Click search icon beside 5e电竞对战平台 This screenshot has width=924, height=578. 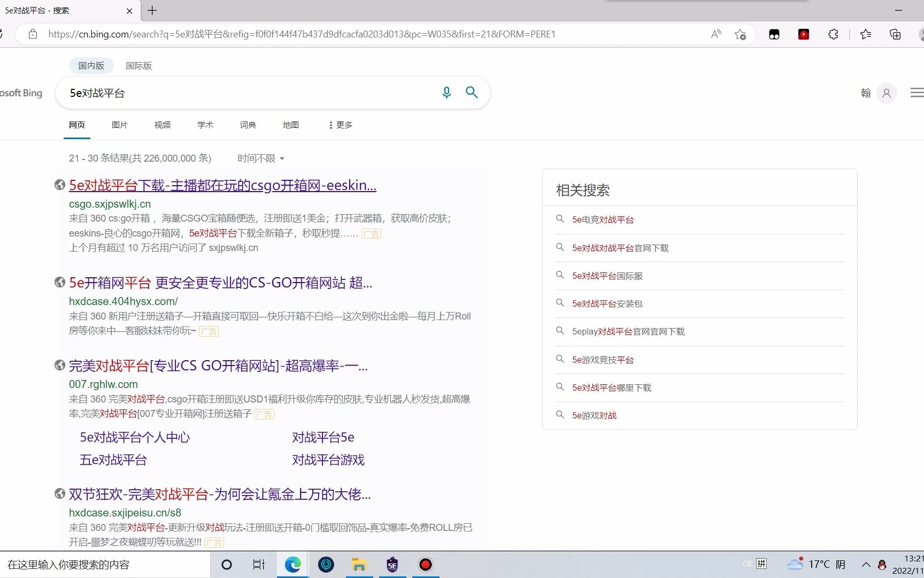coord(560,219)
